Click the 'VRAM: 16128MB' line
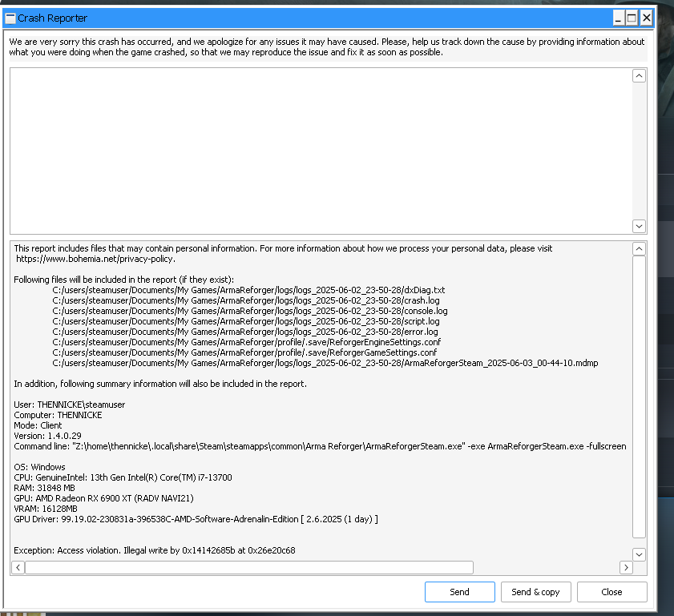This screenshot has height=616, width=674. point(46,509)
